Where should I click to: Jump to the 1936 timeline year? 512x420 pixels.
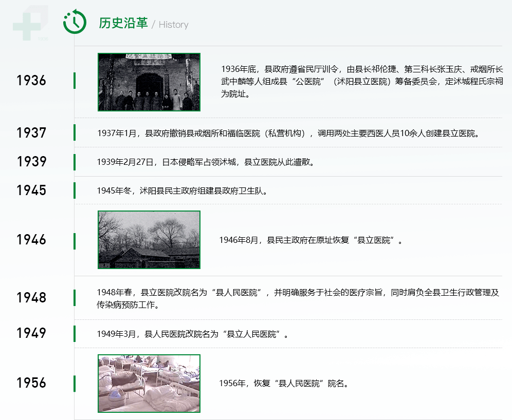pyautogui.click(x=31, y=81)
